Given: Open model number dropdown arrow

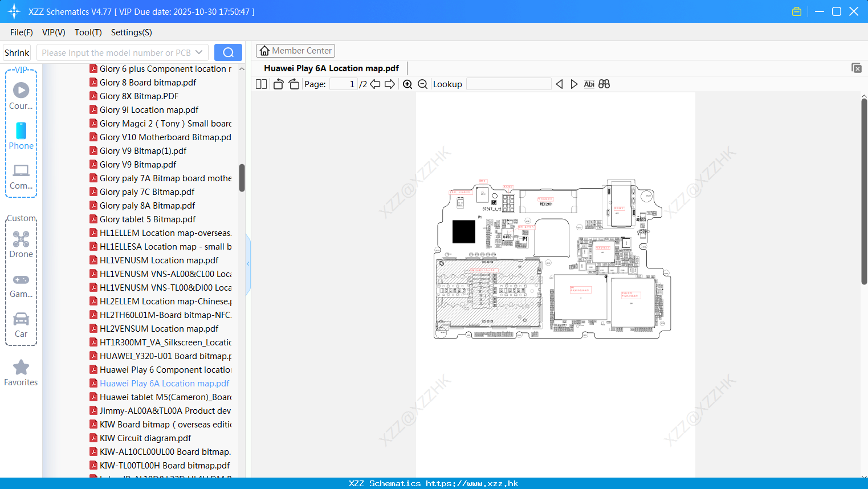Looking at the screenshot, I should tap(199, 52).
